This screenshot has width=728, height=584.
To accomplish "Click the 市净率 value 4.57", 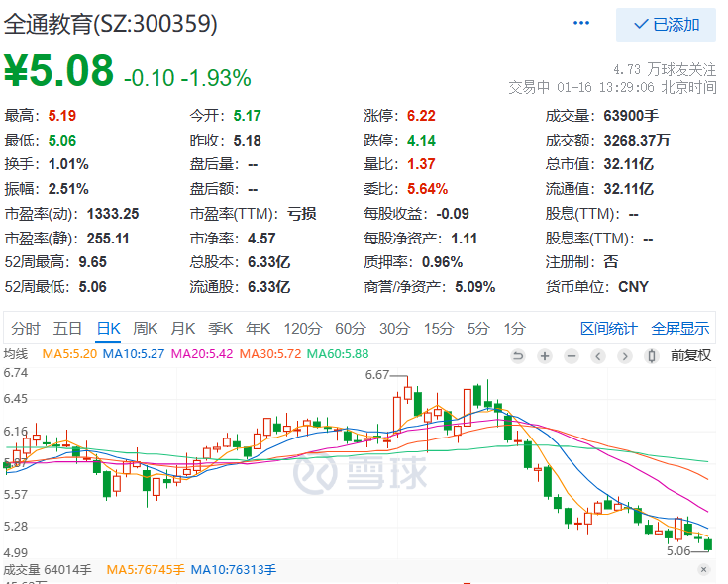I will [x=261, y=239].
